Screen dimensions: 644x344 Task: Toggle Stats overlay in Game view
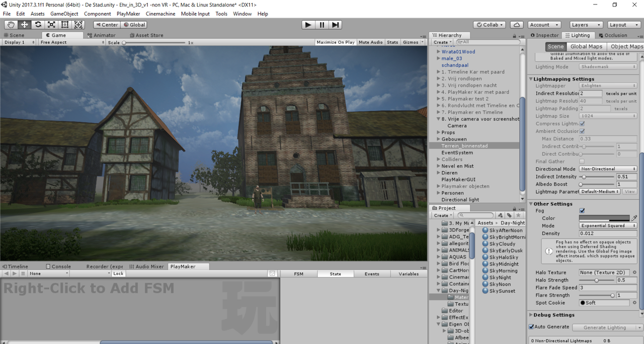[393, 42]
